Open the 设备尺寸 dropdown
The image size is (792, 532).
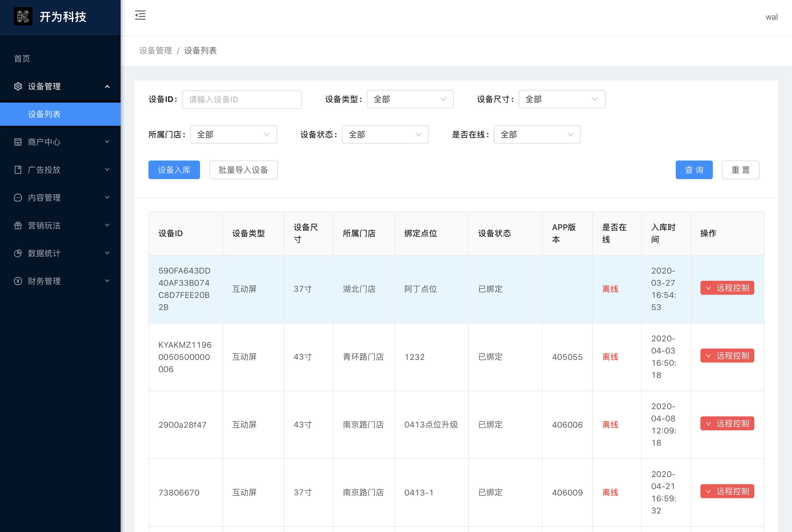562,99
